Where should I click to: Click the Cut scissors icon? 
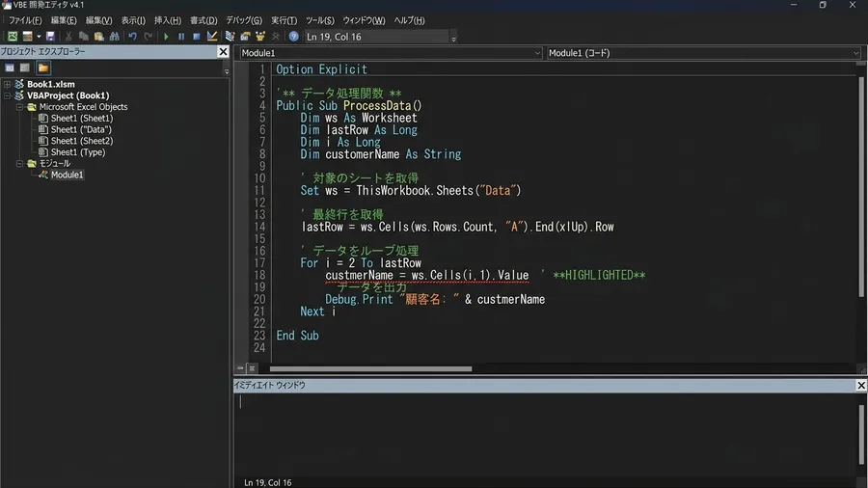tap(68, 37)
